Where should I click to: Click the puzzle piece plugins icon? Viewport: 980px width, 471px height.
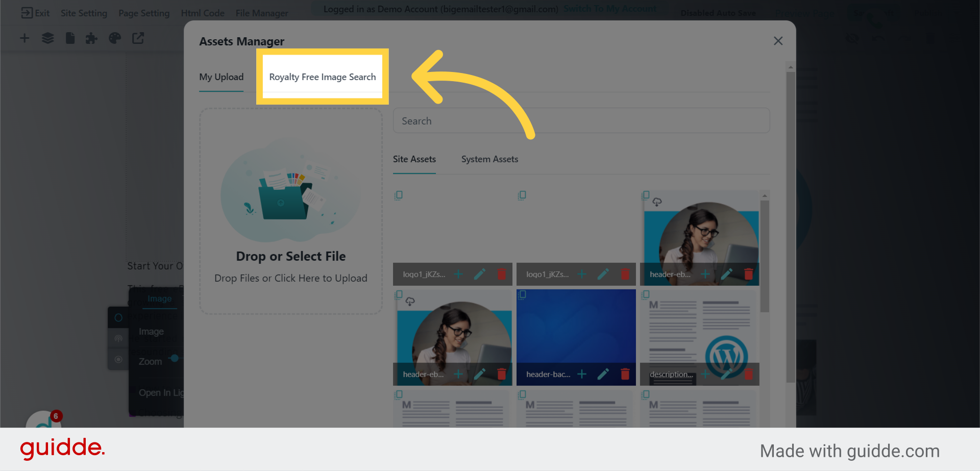point(91,38)
